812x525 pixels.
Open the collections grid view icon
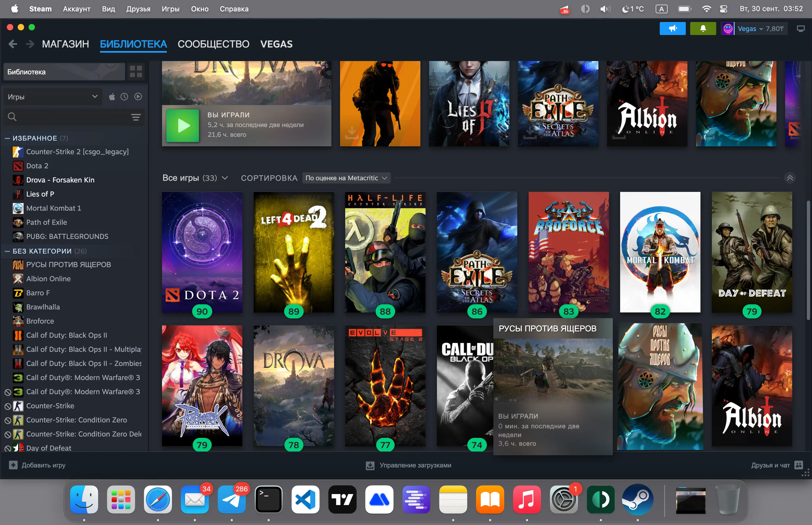(136, 72)
